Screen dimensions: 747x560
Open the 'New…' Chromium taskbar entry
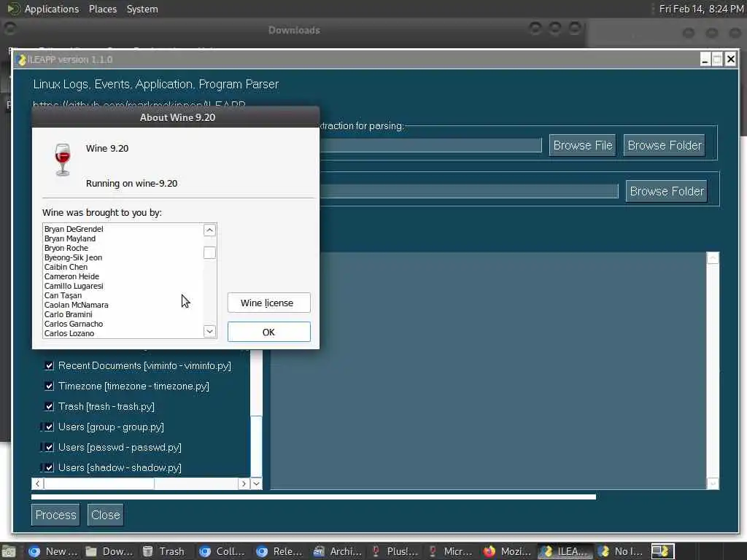point(53,551)
